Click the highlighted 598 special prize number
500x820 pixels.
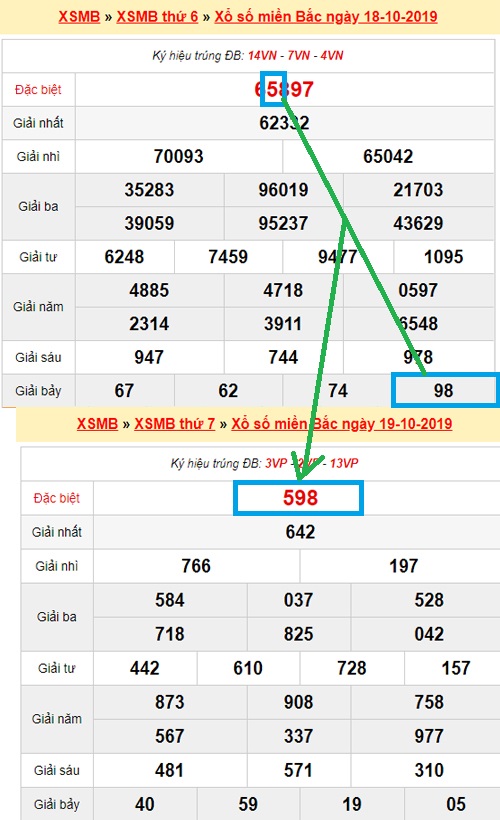(298, 498)
